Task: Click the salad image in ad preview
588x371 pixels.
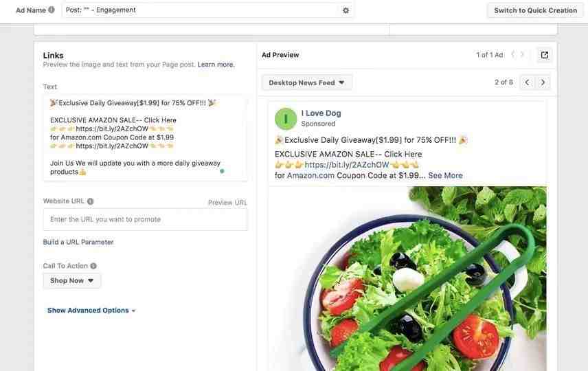Action: pyautogui.click(x=407, y=279)
